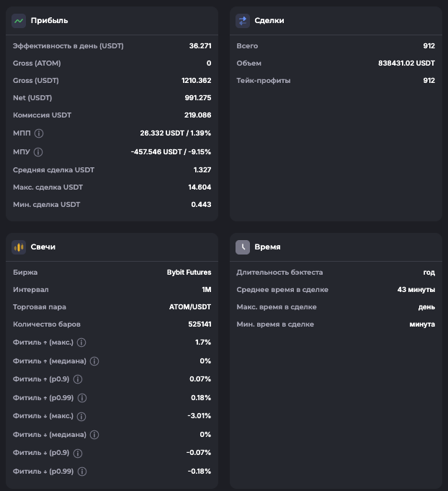Open info icon beside Фитиль ↓ (медиана)

click(94, 435)
